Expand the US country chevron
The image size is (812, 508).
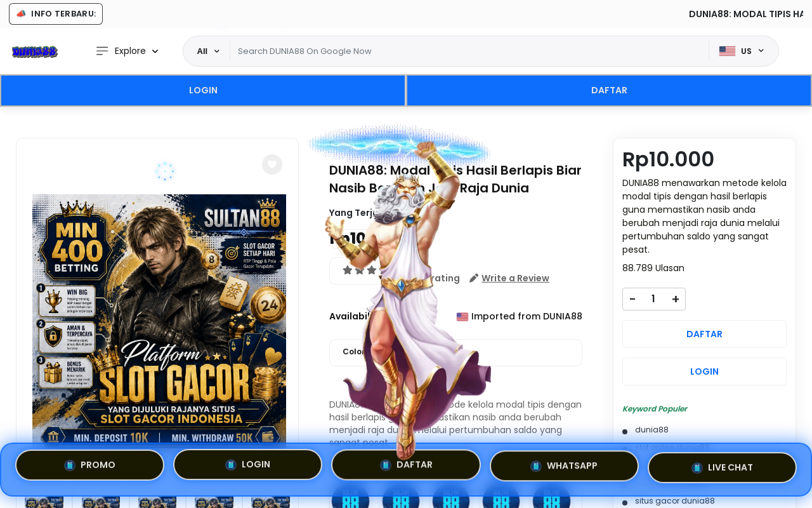[761, 51]
